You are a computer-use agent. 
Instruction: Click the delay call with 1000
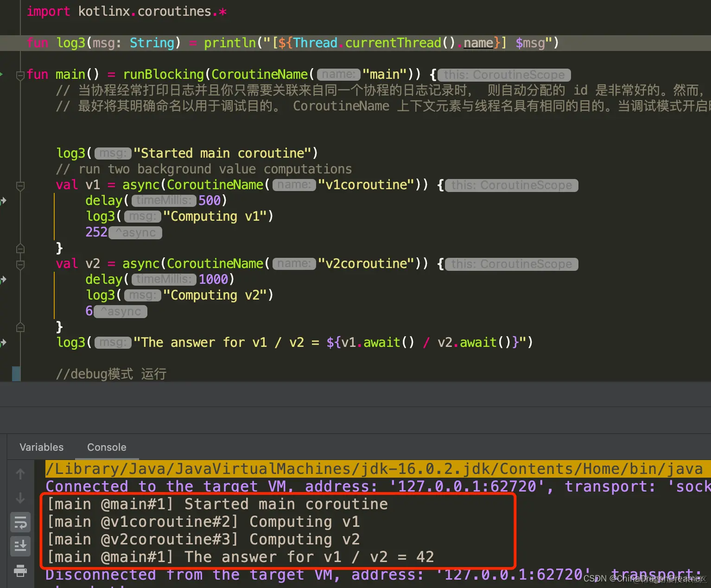[x=104, y=280]
